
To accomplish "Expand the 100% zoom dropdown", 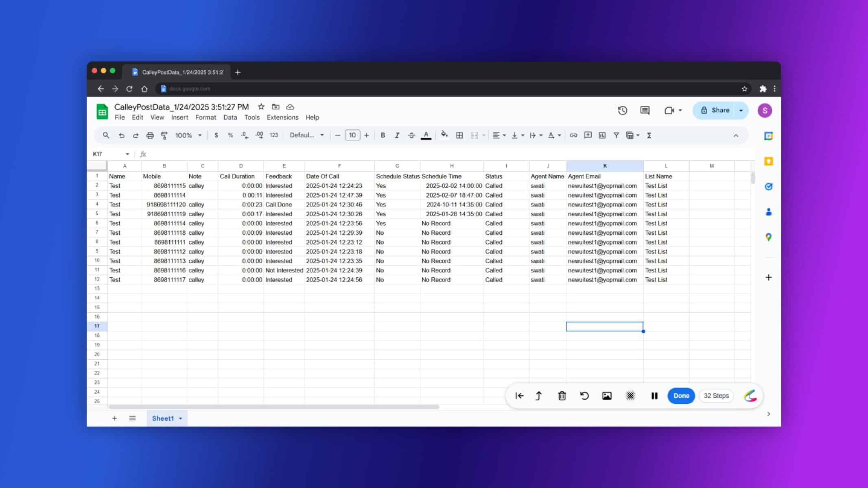I will coord(188,135).
